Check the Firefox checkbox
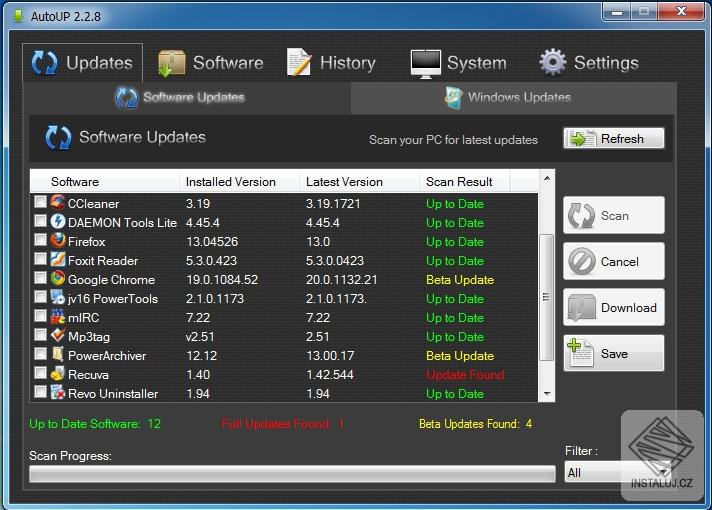The height and width of the screenshot is (510, 712). point(40,240)
